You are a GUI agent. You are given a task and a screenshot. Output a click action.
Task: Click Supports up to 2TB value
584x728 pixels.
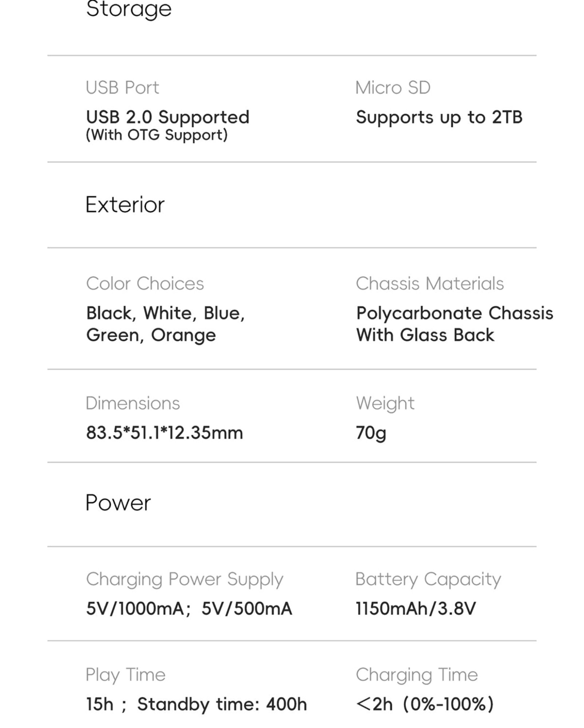439,117
